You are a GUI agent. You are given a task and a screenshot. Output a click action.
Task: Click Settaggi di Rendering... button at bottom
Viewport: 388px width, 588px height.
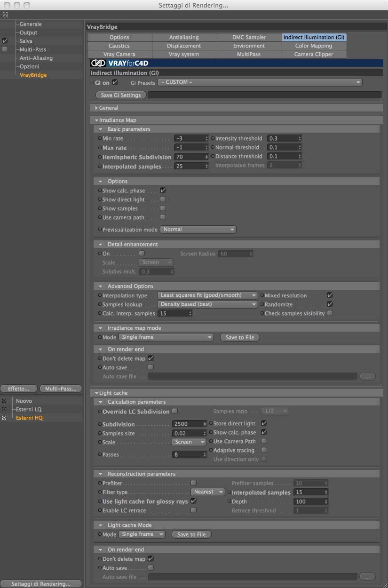(x=41, y=584)
